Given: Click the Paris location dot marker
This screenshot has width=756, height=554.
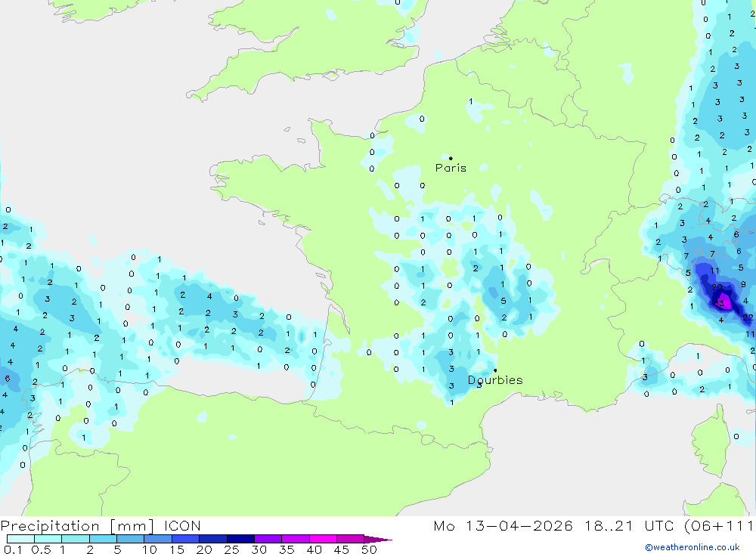Looking at the screenshot, I should 451,158.
